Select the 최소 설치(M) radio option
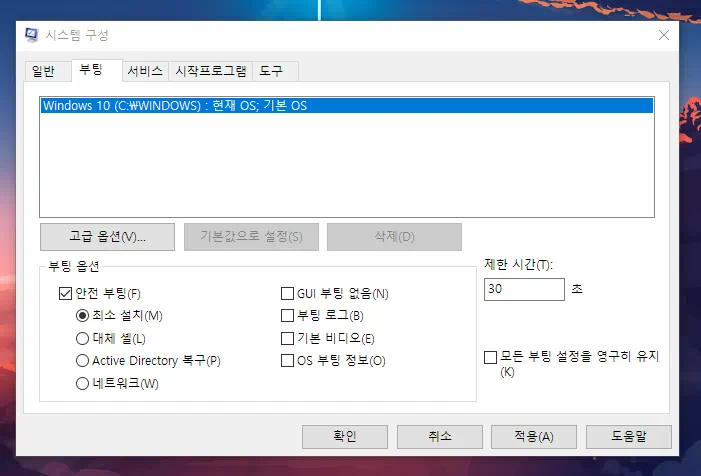Image resolution: width=701 pixels, height=476 pixels. 82,316
